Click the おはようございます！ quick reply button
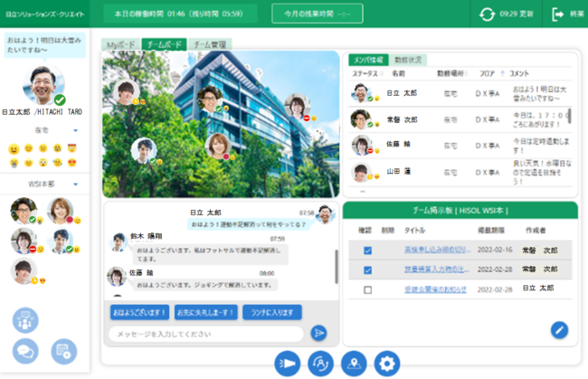 point(139,312)
